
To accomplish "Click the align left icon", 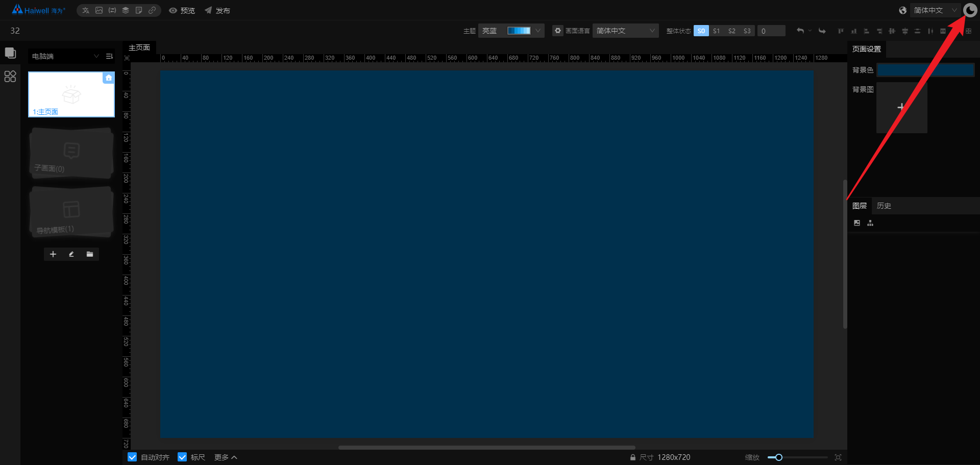I will point(867,31).
